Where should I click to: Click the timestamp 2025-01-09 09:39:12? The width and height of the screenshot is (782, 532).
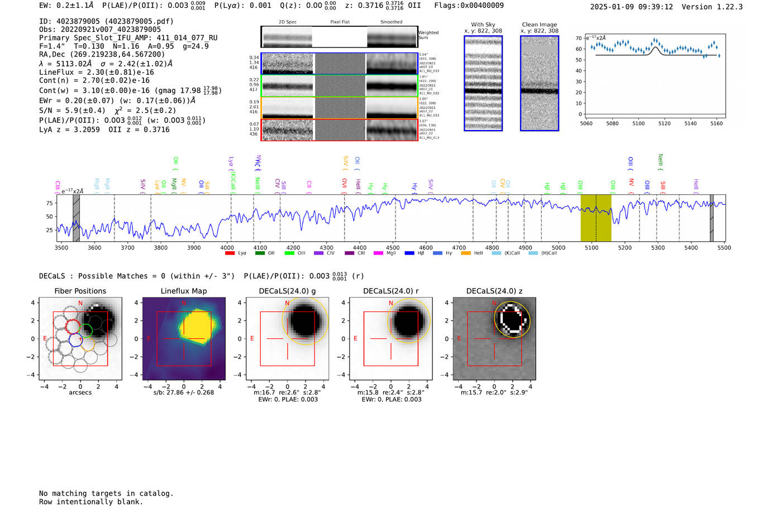[632, 7]
